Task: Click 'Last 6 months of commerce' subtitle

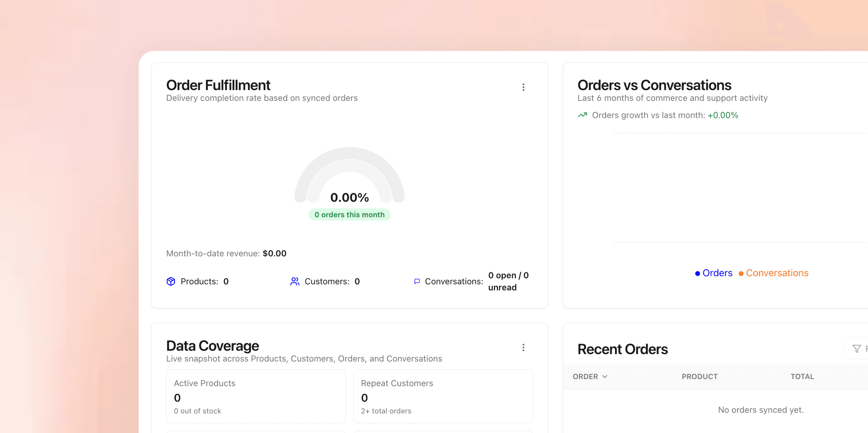Action: [672, 98]
